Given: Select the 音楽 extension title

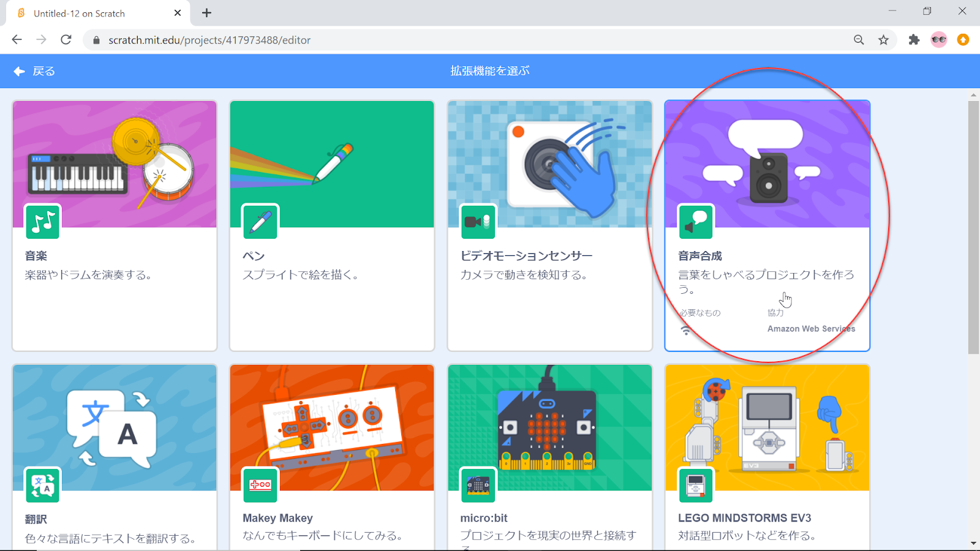Looking at the screenshot, I should pos(36,256).
